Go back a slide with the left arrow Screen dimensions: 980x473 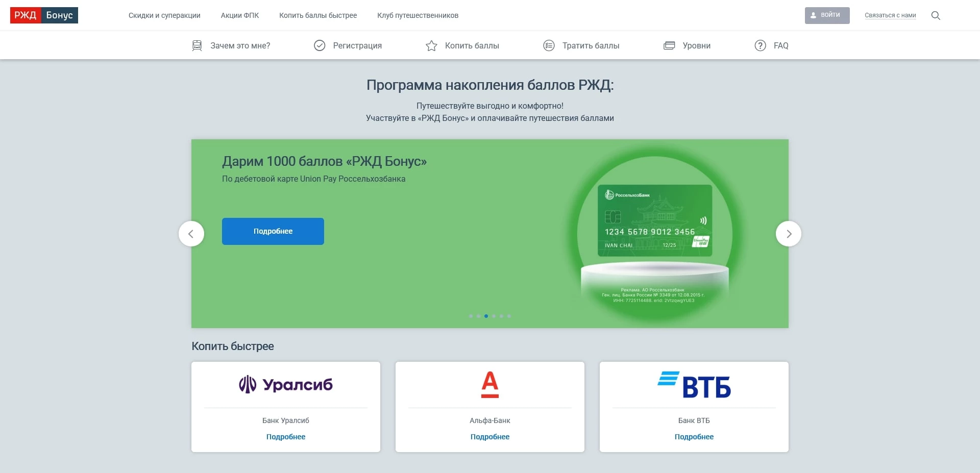coord(191,233)
